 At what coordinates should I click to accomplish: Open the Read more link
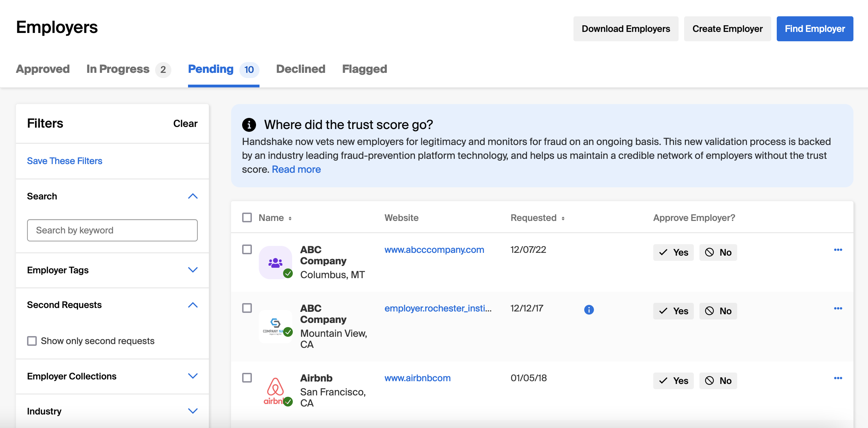296,169
